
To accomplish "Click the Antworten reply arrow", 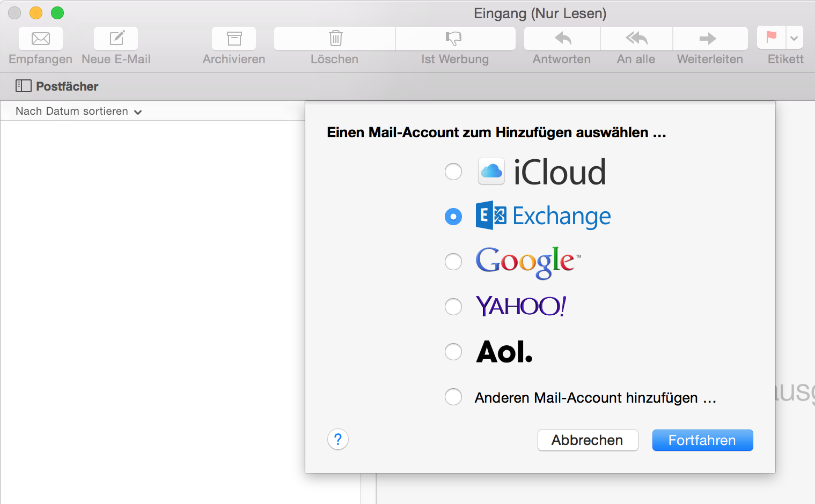I will [561, 39].
